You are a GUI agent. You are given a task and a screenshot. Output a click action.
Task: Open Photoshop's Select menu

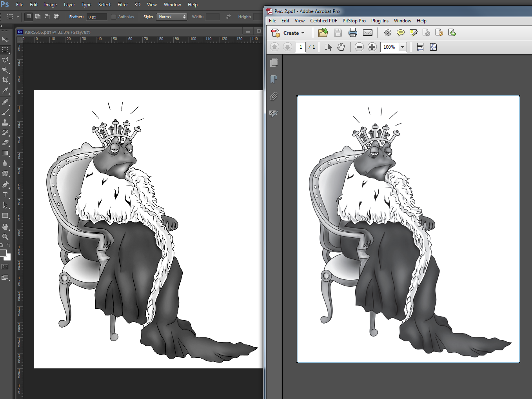(x=104, y=5)
